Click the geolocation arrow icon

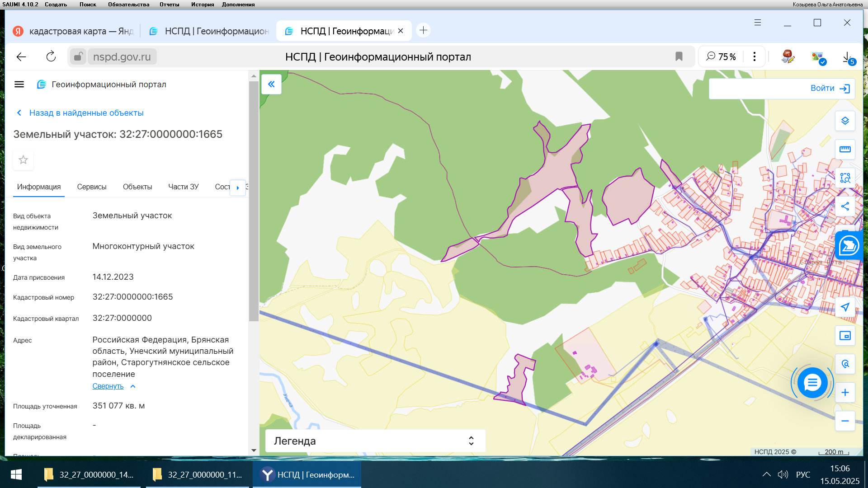[x=845, y=307]
